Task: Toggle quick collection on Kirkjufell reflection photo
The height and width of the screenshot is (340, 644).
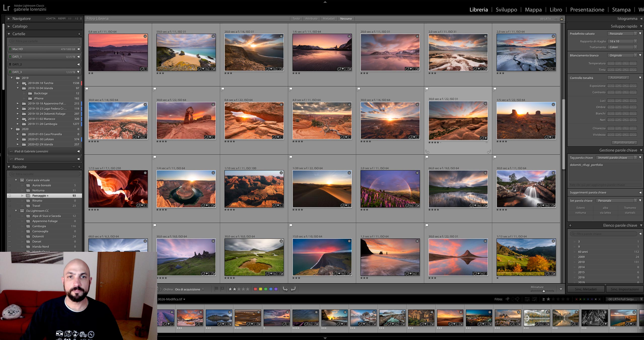Action: (x=485, y=241)
